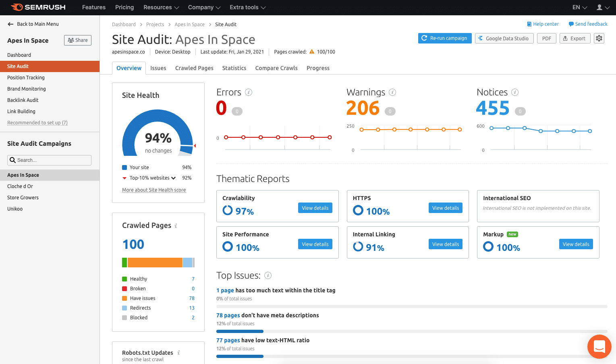The image size is (616, 364).
Task: Open the Statistics tab
Action: [x=234, y=68]
